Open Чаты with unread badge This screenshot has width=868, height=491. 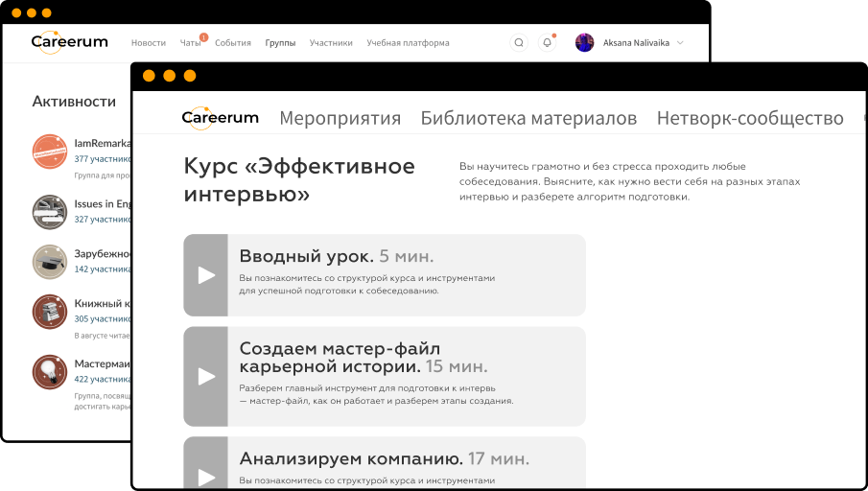pos(191,43)
